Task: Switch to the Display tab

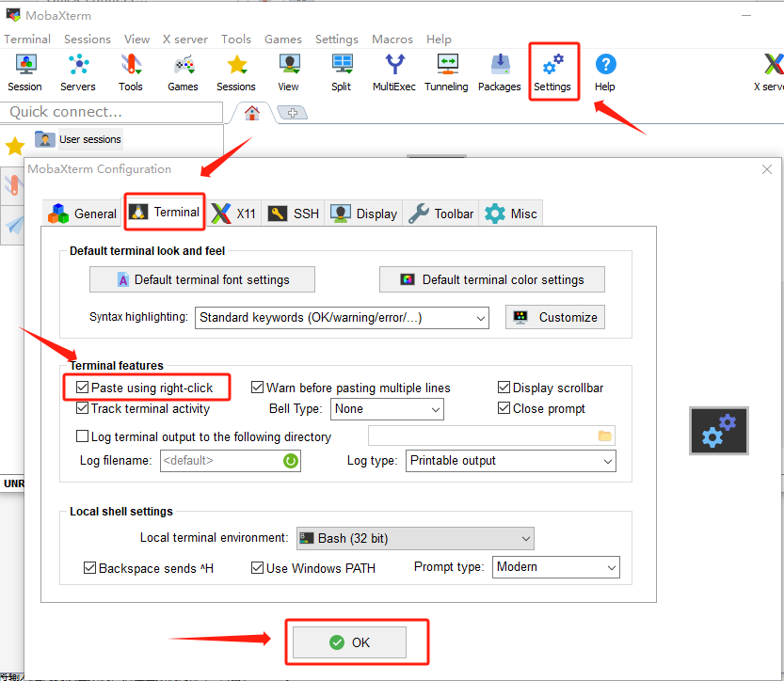Action: tap(364, 214)
